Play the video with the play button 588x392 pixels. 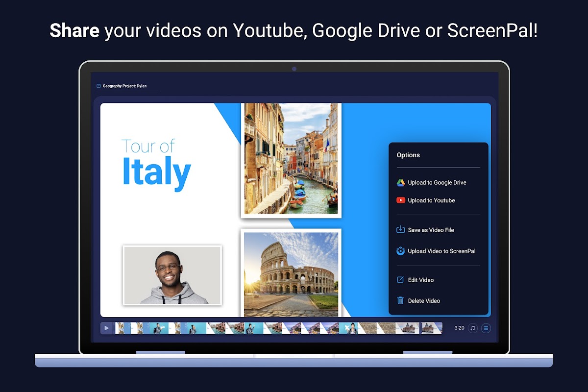pos(106,328)
